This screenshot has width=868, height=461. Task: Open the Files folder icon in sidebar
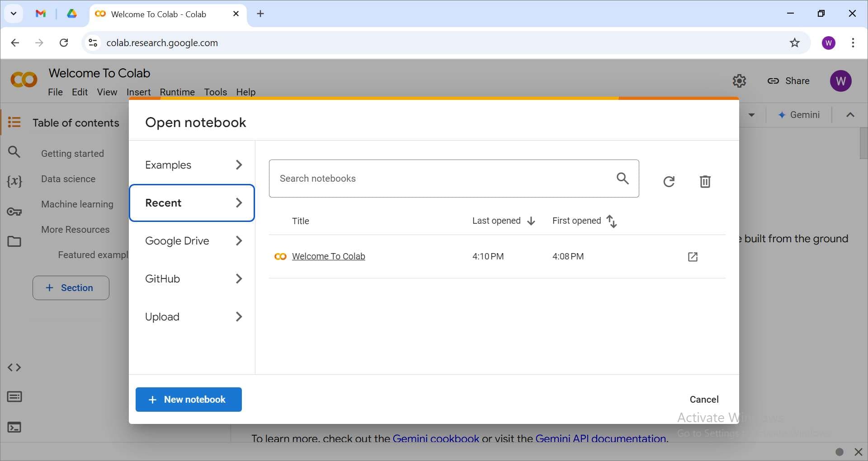pyautogui.click(x=14, y=241)
